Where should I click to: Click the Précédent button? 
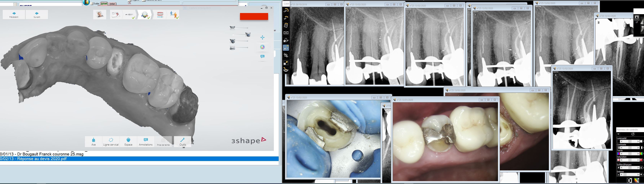(x=14, y=15)
